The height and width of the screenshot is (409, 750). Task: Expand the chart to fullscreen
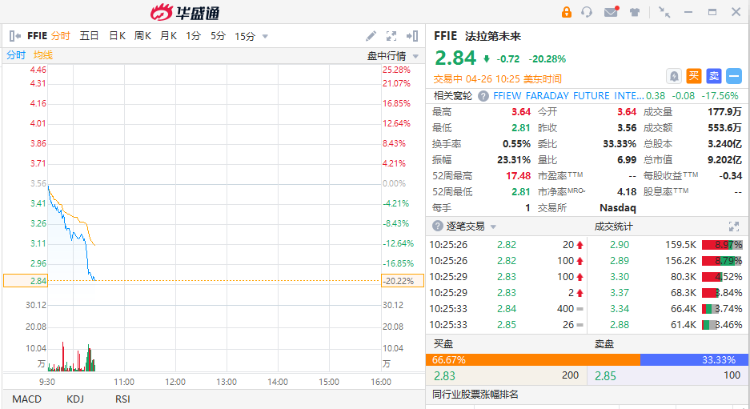coord(392,36)
